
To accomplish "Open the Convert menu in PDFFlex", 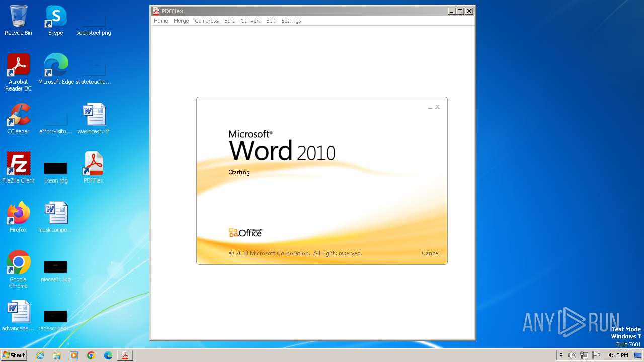I will pos(251,21).
